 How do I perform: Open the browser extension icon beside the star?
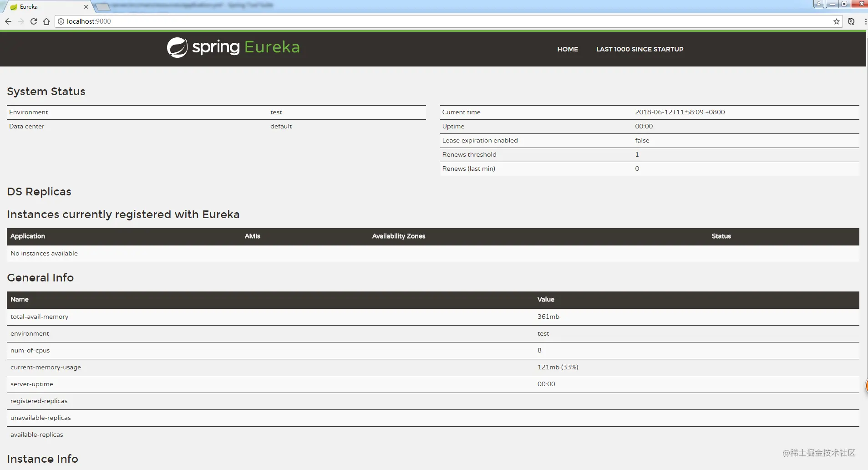tap(851, 21)
